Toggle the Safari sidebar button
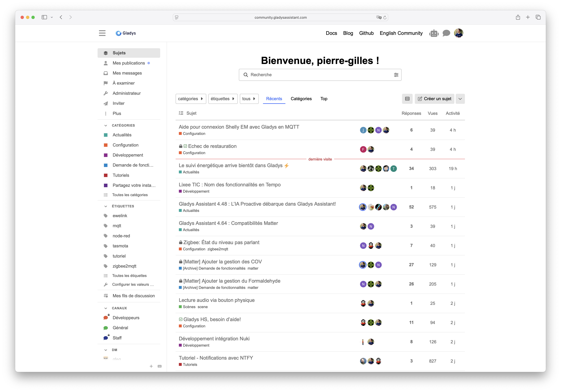Image resolution: width=561 pixels, height=392 pixels. [x=44, y=17]
